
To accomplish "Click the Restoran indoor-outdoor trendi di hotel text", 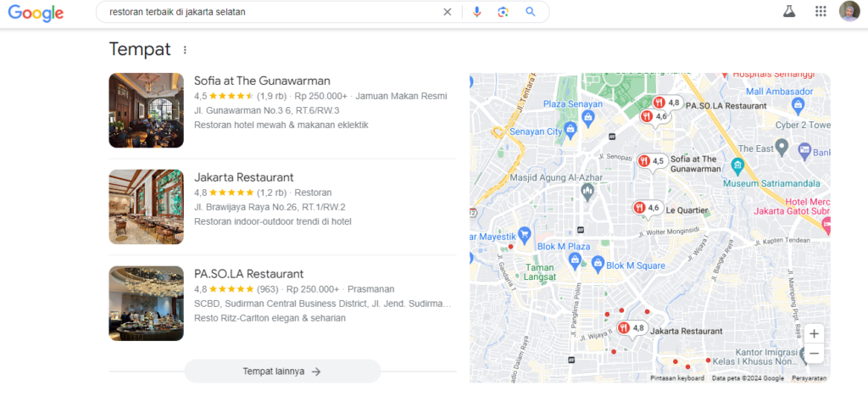I will 273,221.
